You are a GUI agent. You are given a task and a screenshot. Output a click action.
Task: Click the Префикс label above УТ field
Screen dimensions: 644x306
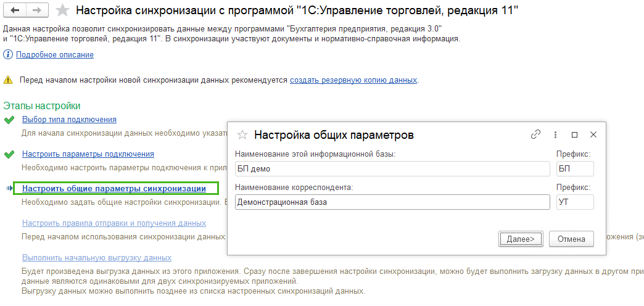pyautogui.click(x=573, y=188)
